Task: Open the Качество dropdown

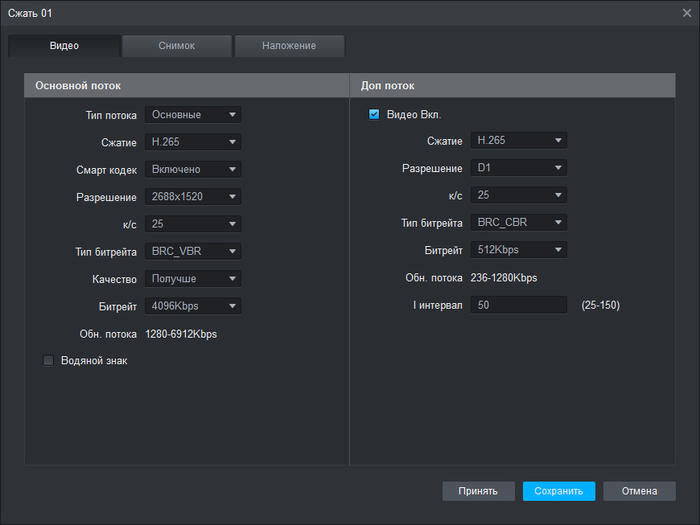Action: coord(193,278)
